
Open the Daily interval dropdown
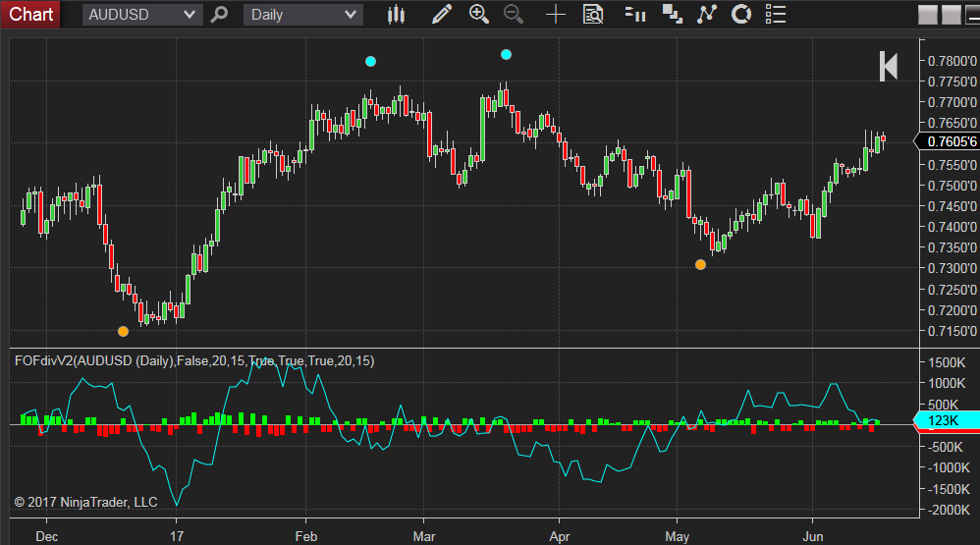(x=303, y=15)
